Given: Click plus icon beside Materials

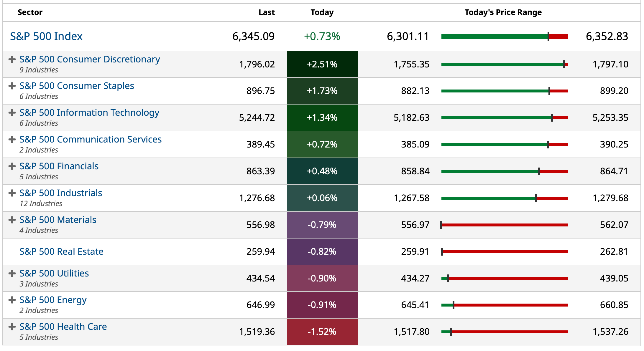Looking at the screenshot, I should 12,220.
